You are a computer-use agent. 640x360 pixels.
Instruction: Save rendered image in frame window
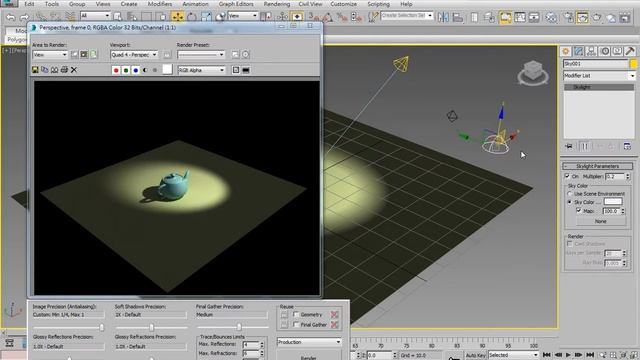pos(35,70)
